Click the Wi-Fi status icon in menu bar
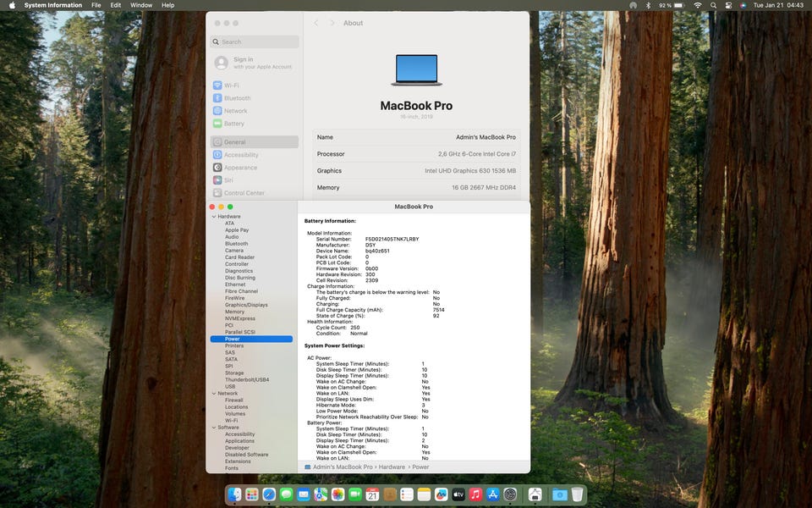 coord(698,5)
